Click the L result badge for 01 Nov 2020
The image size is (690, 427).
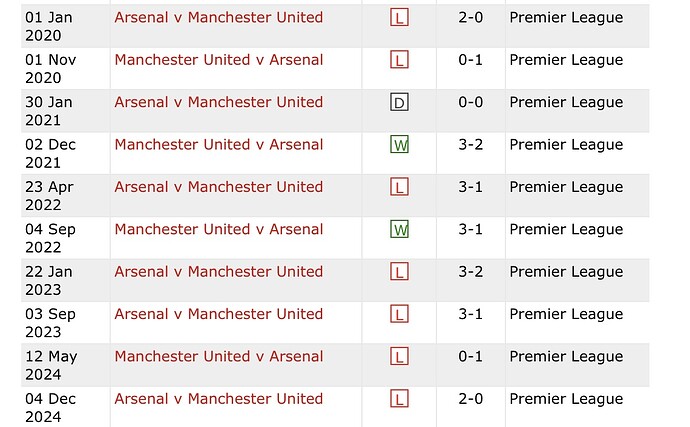399,60
